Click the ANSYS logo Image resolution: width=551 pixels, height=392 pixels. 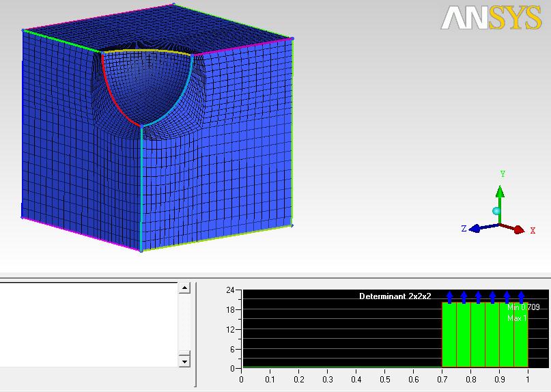pos(490,18)
